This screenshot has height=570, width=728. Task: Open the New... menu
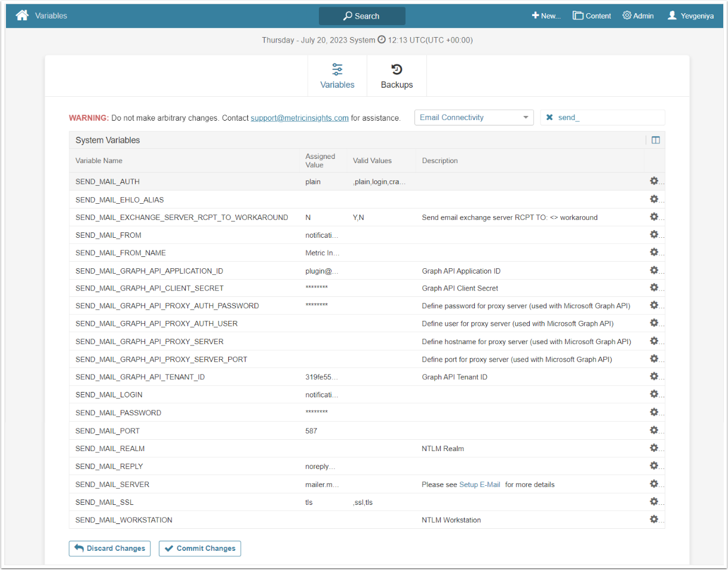click(x=546, y=16)
